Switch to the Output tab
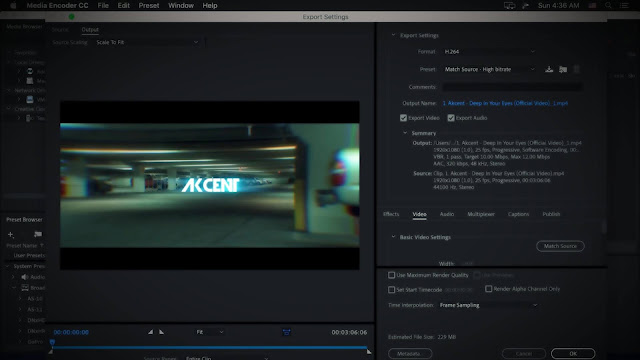640x360 pixels. [90, 29]
